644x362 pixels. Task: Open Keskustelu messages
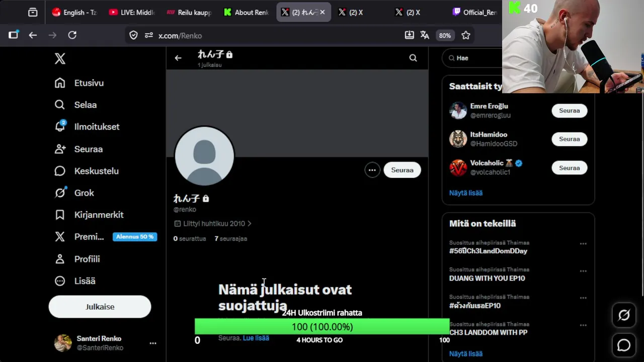tap(87, 171)
